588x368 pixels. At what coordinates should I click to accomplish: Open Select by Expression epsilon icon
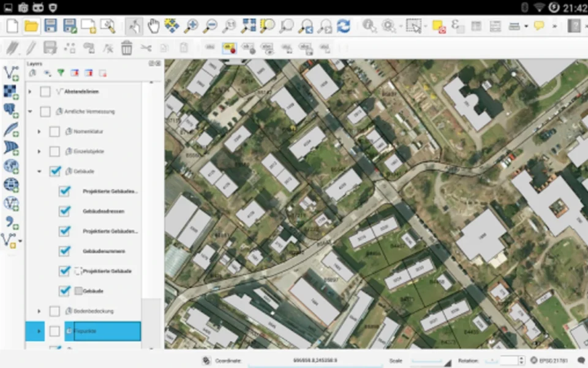[x=457, y=26]
